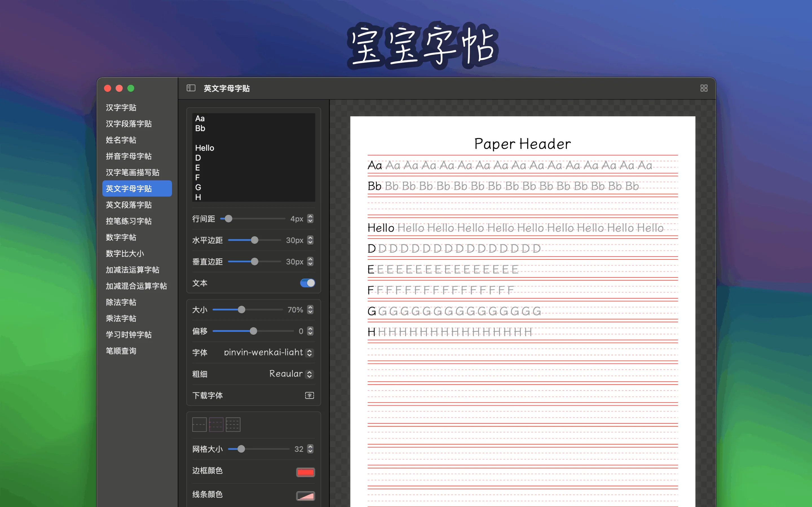This screenshot has width=812, height=507.
Task: Open the grid view icon at top right
Action: [704, 88]
